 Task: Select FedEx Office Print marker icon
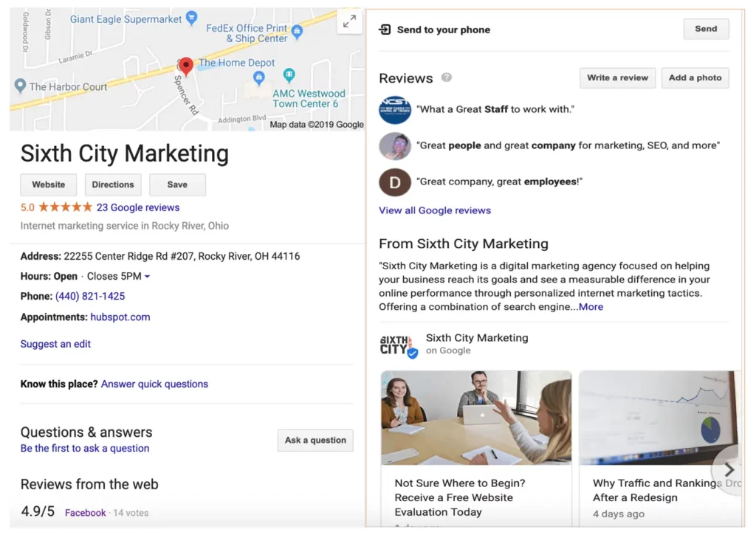tap(298, 32)
